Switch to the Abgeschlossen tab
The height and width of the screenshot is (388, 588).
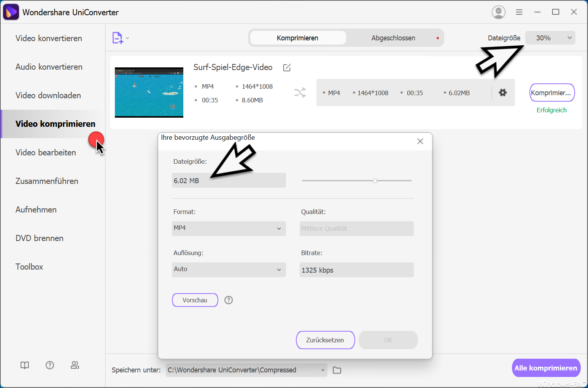tap(393, 38)
